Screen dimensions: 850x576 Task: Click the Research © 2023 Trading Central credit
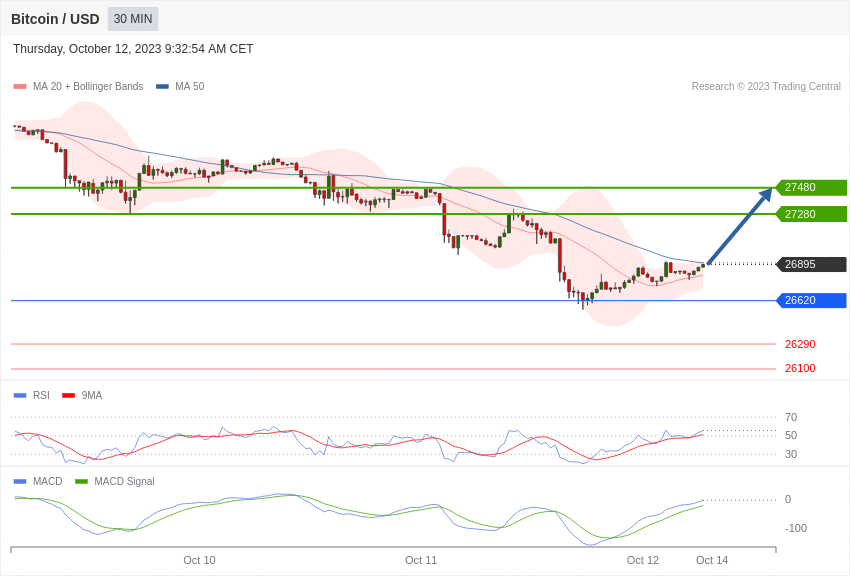[766, 86]
